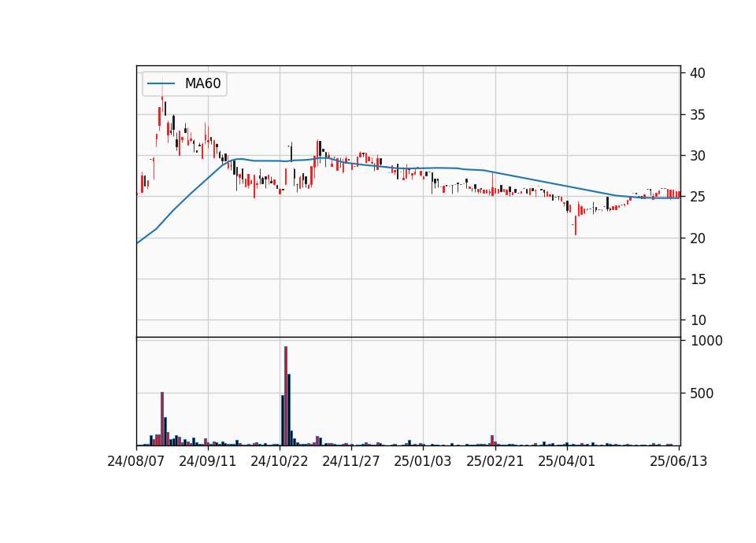Click the price axis value 10
The height and width of the screenshot is (543, 756).
pyautogui.click(x=698, y=320)
